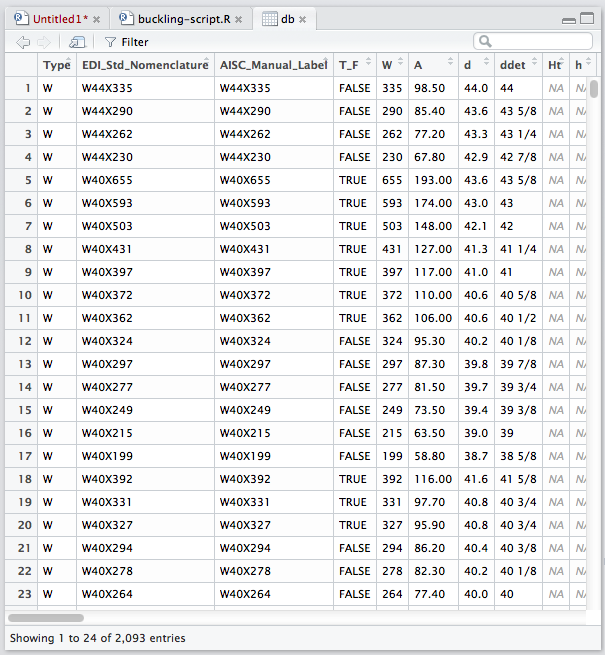Click the 41.6 d cell
The image size is (605, 655).
click(476, 479)
